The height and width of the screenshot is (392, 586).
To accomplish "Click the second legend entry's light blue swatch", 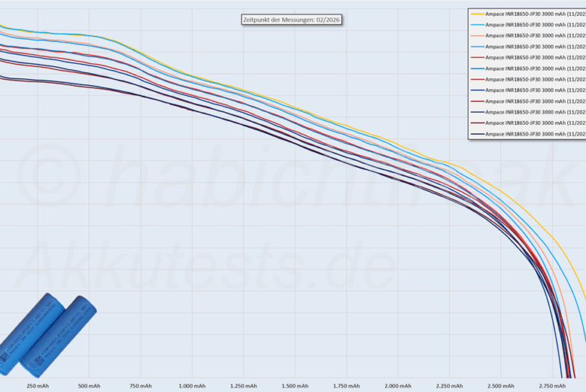I will [x=477, y=24].
